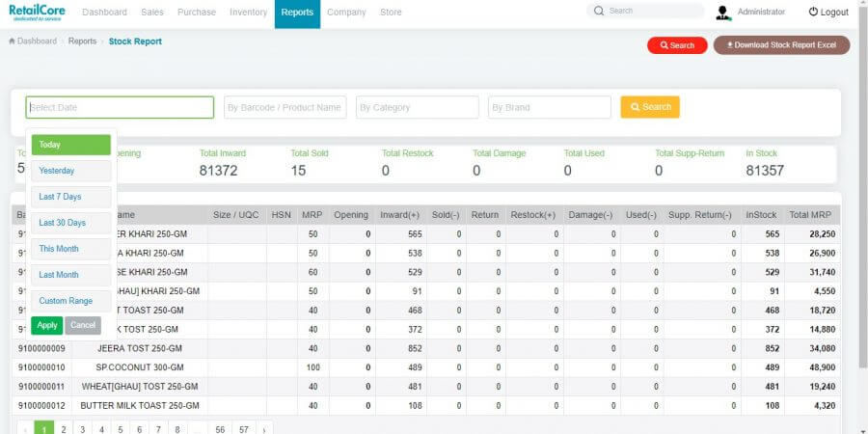
Task: Download Stock Report Excel
Action: point(781,44)
